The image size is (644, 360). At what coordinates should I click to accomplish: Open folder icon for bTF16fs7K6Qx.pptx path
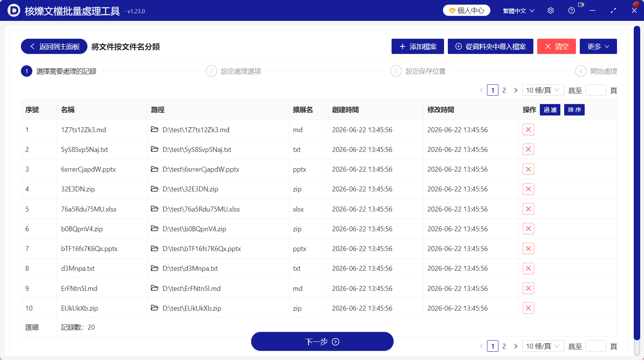154,248
